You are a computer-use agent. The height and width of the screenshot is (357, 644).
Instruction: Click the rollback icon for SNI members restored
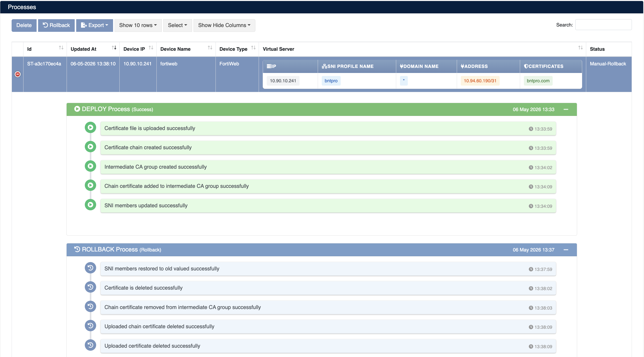pyautogui.click(x=90, y=268)
